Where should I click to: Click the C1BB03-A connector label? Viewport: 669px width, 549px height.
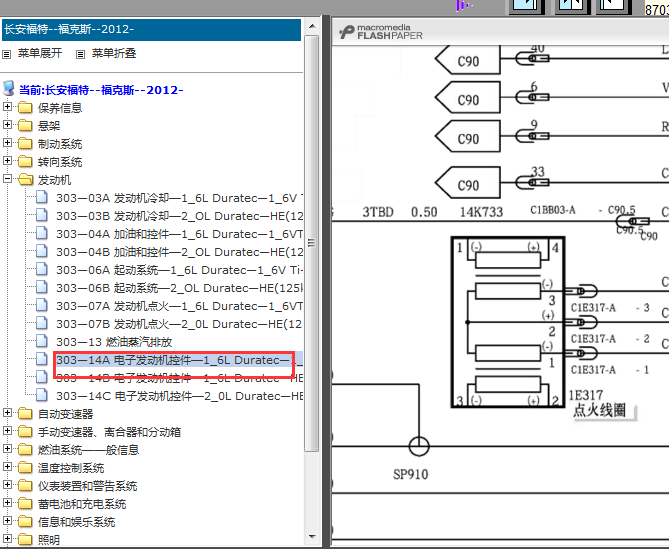click(x=553, y=210)
